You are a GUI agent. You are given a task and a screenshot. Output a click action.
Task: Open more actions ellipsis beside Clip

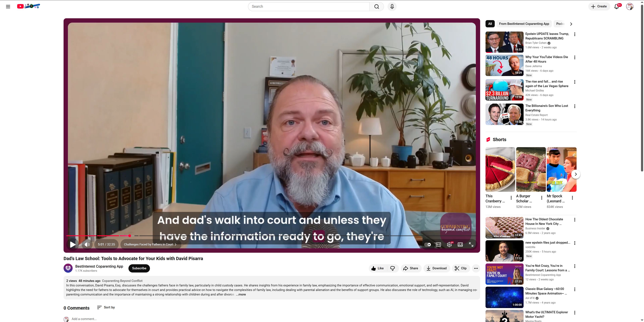[x=476, y=268]
